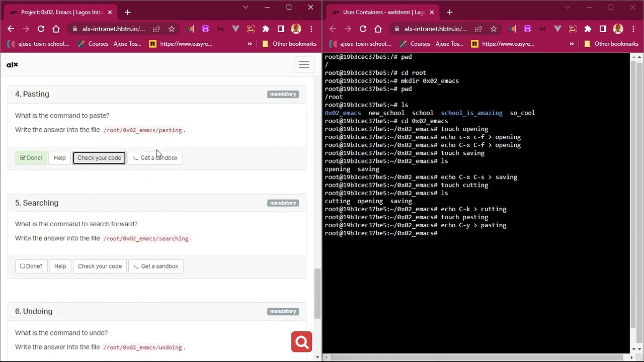Click terminal prompt at last line
Image resolution: width=644 pixels, height=362 pixels.
[381, 233]
